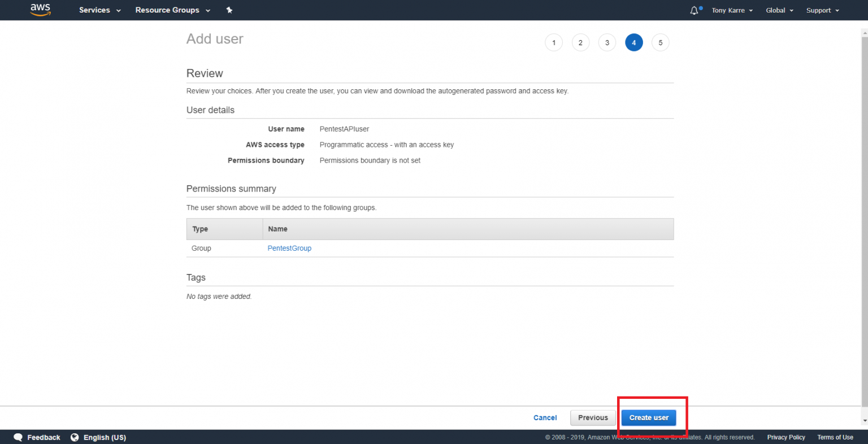
Task: Open the Resource Groups dropdown
Action: (x=172, y=10)
